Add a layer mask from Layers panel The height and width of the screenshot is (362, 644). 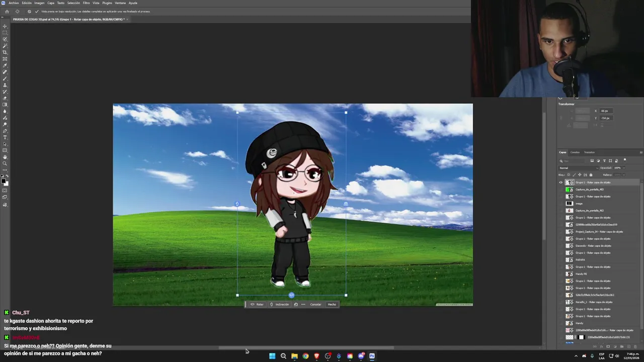click(608, 346)
